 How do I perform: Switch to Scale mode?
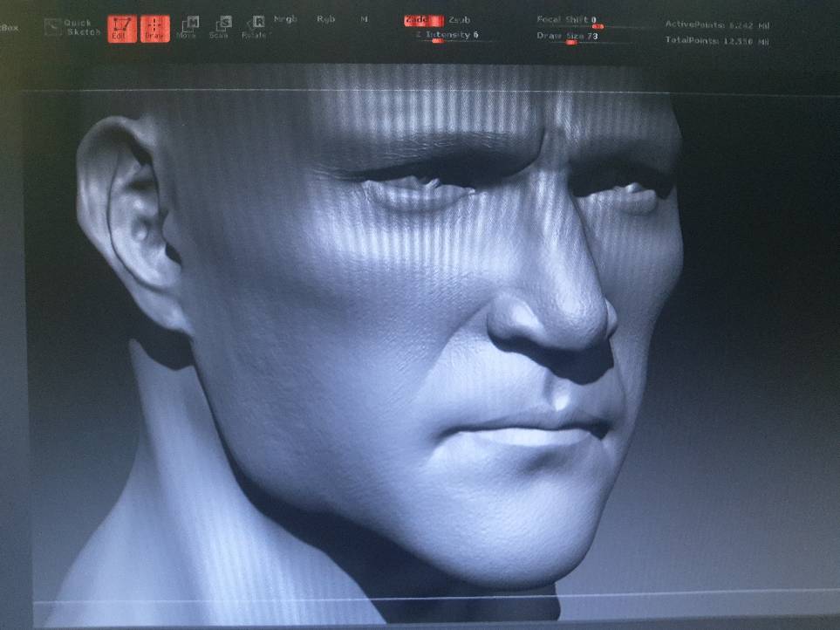[219, 28]
